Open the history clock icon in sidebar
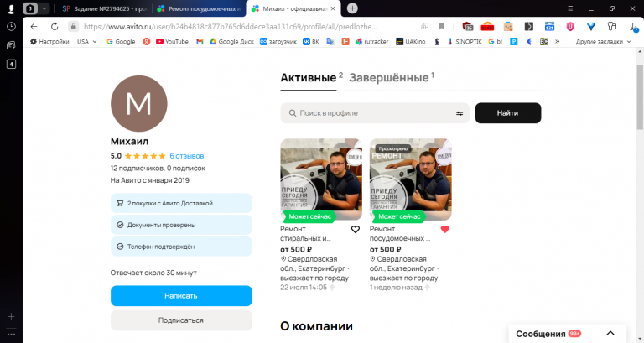Viewport: 644px width, 343px height. 11,26
